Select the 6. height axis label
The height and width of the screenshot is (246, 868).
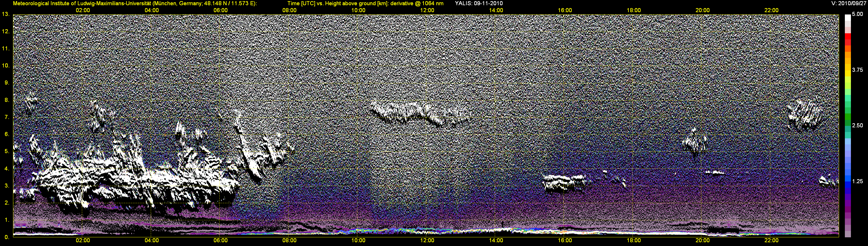[7, 134]
